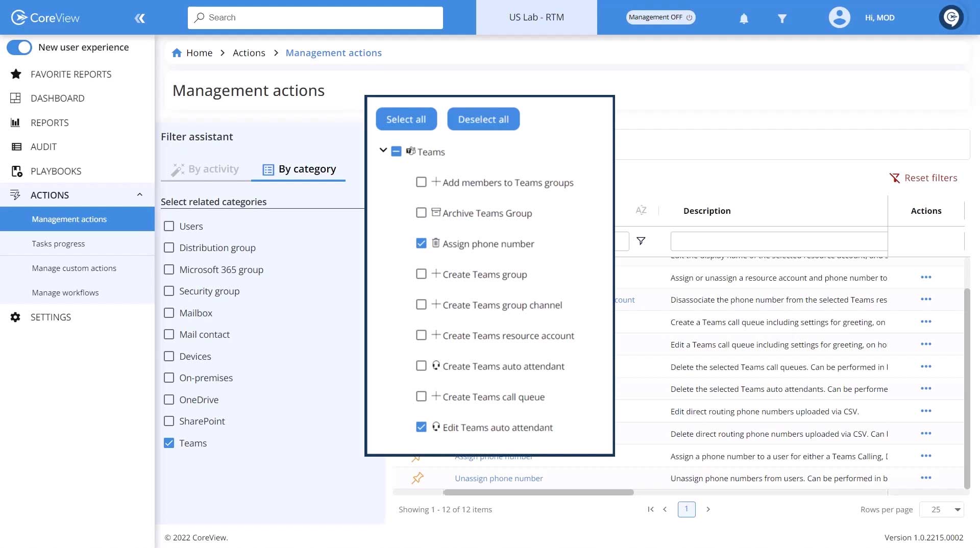The image size is (980, 548).
Task: Click the CoreView logo
Action: click(45, 17)
